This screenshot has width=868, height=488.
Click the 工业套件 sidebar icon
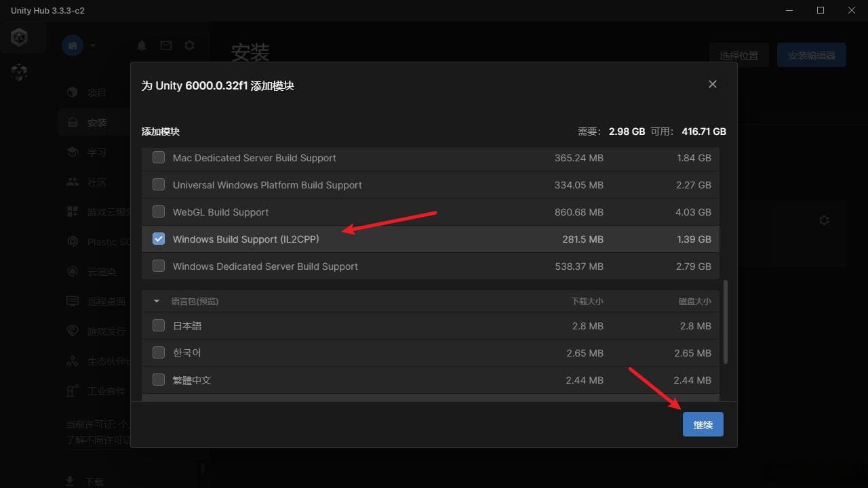[73, 391]
